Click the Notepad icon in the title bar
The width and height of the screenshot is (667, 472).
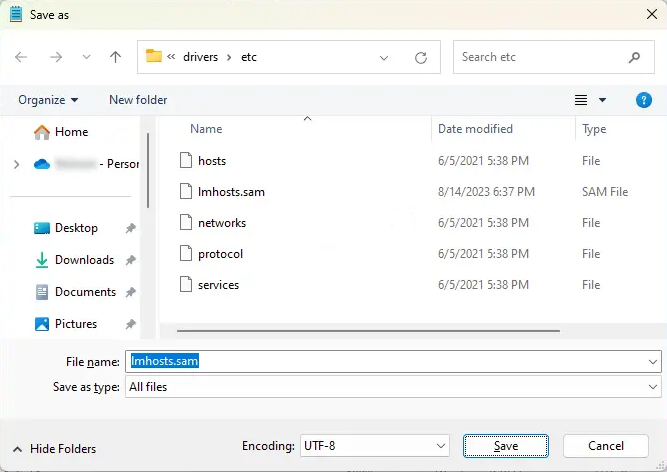(x=16, y=14)
